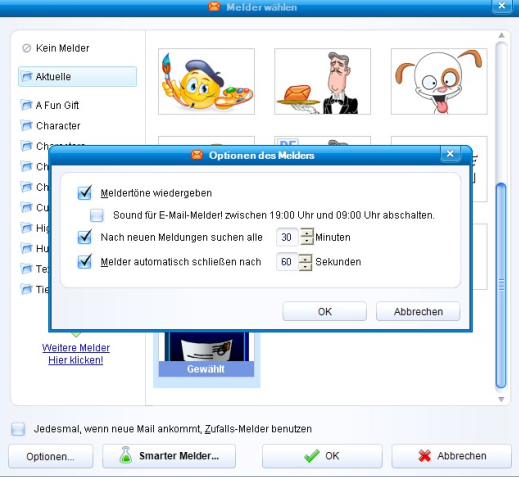Toggle Melder automatisch schließen nach checkbox
Image resolution: width=519 pixels, height=477 pixels.
(x=85, y=262)
